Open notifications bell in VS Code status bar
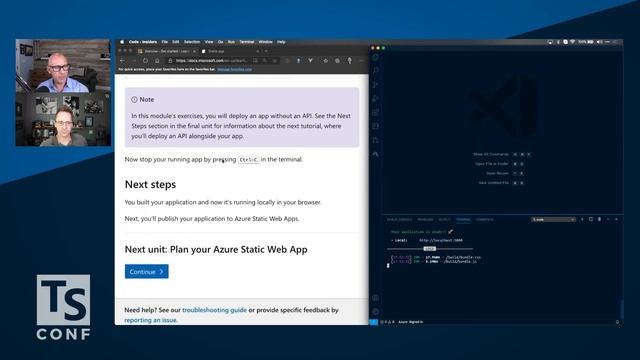 617,322
